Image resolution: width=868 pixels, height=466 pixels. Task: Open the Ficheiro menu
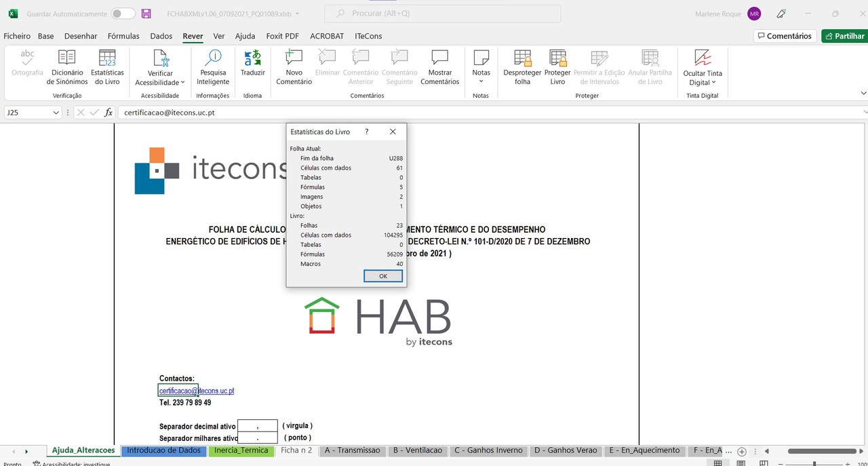tap(17, 36)
